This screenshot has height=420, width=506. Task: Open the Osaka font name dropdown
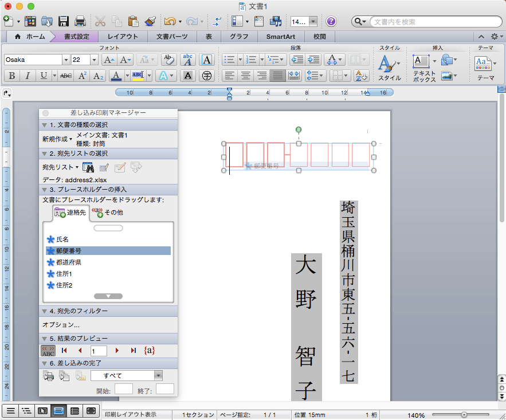[66, 60]
